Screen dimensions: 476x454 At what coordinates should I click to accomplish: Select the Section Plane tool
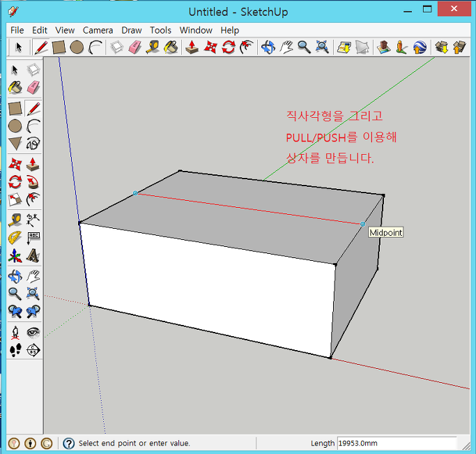point(33,350)
